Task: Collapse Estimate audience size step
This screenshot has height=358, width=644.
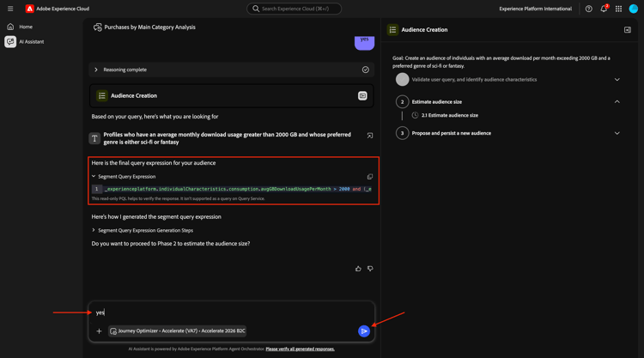Action: 617,102
